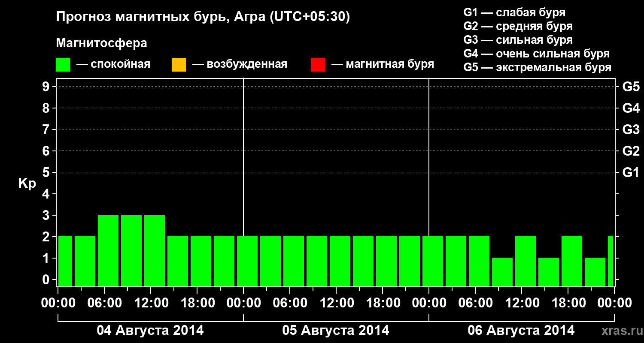644x343 pixels.
Task: Click 'G3 — сильная буря' legend line
Action: 518,40
